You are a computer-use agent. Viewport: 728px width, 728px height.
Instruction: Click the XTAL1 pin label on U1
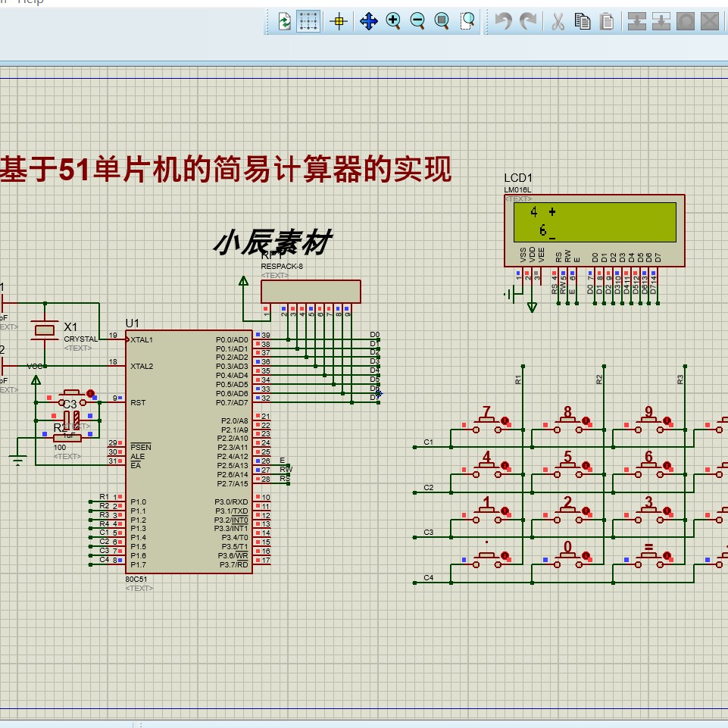click(142, 340)
